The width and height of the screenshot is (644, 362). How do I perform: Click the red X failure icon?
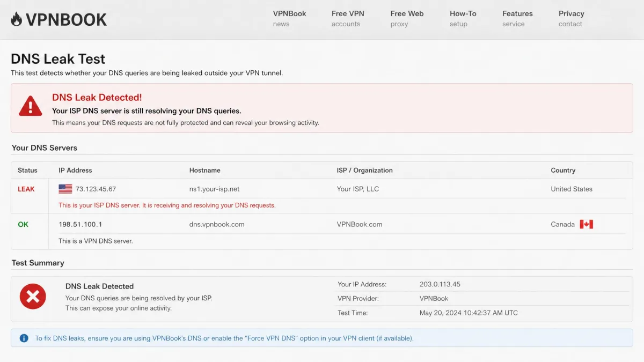(x=33, y=296)
